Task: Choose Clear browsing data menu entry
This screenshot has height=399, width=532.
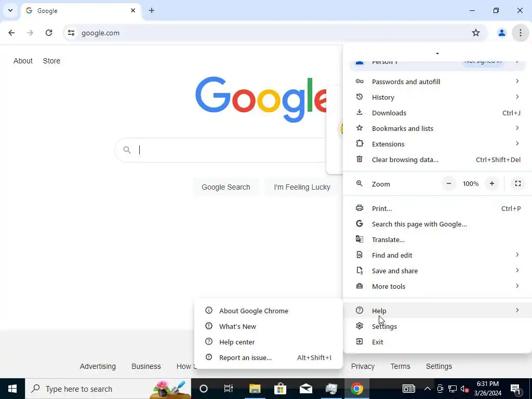Action: click(437, 159)
